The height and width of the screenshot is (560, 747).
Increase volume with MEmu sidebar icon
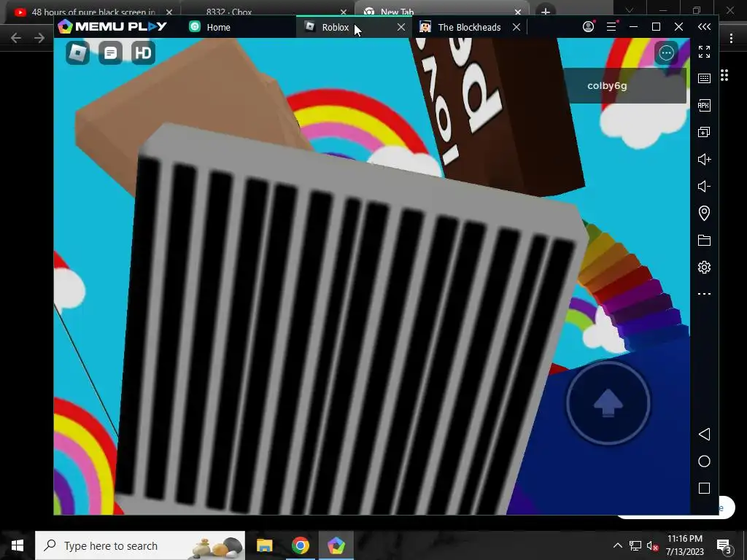[704, 159]
